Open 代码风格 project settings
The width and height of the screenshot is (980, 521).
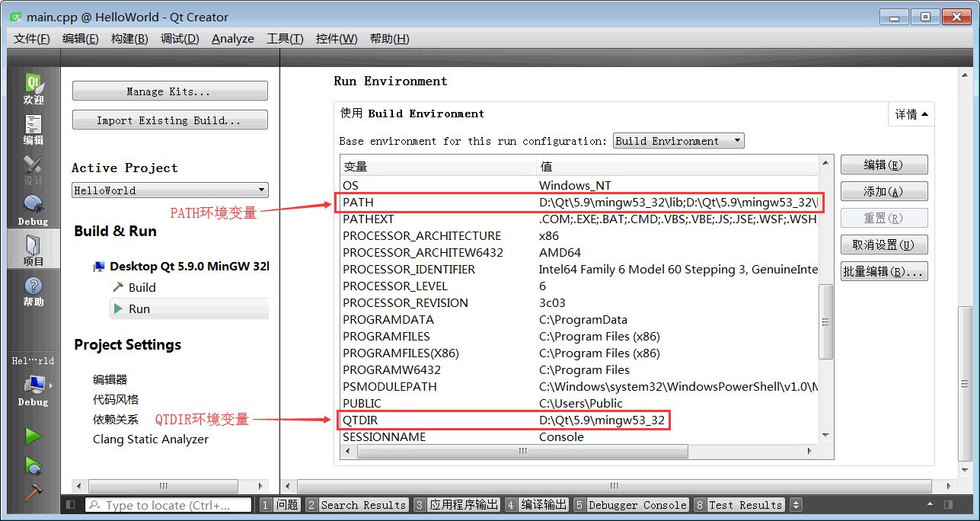pos(116,399)
